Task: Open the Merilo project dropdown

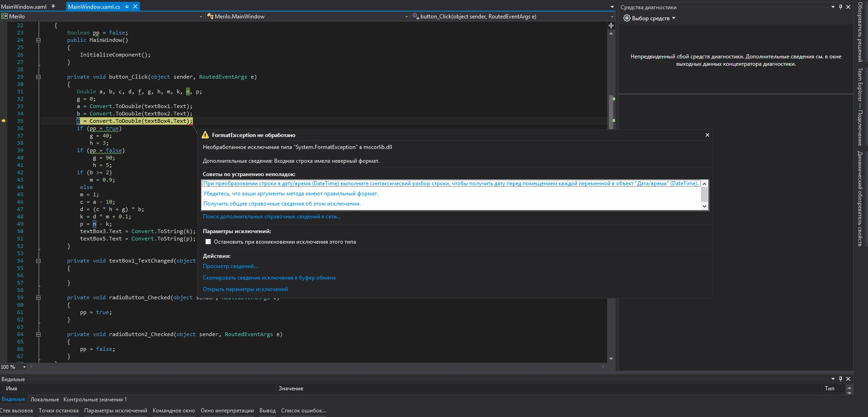Action: [x=201, y=17]
